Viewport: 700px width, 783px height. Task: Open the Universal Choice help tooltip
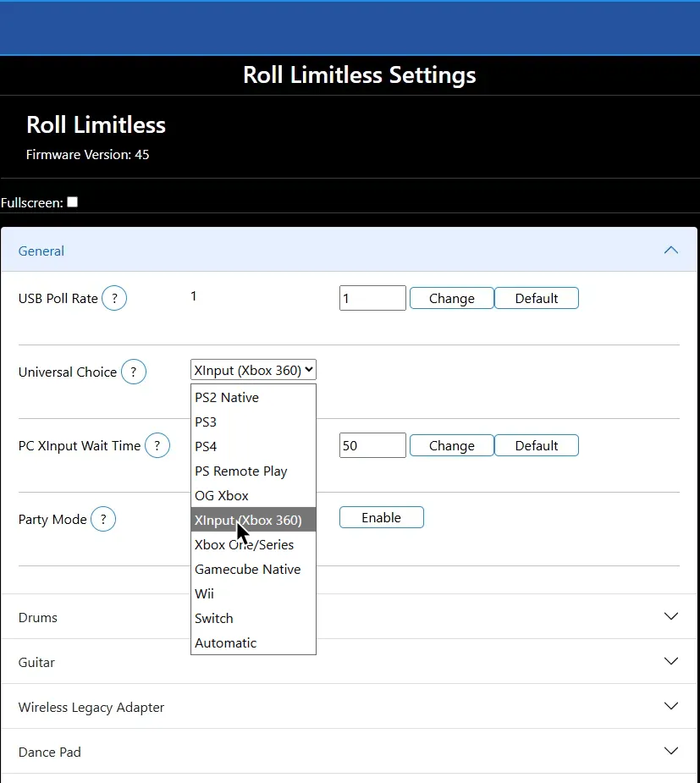[133, 372]
